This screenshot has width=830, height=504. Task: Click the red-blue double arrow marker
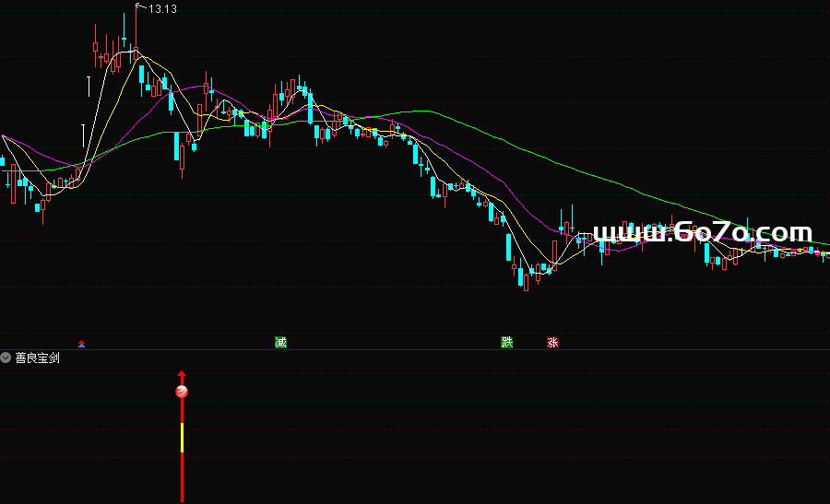tap(81, 345)
